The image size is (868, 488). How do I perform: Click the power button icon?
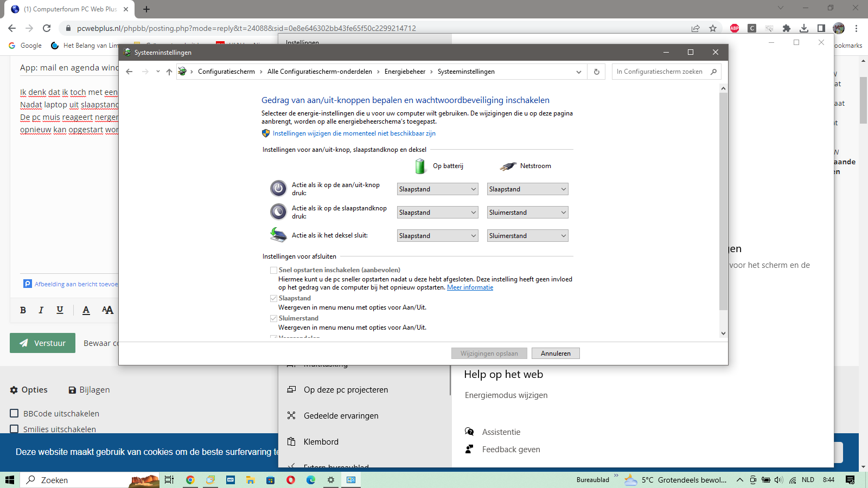278,188
